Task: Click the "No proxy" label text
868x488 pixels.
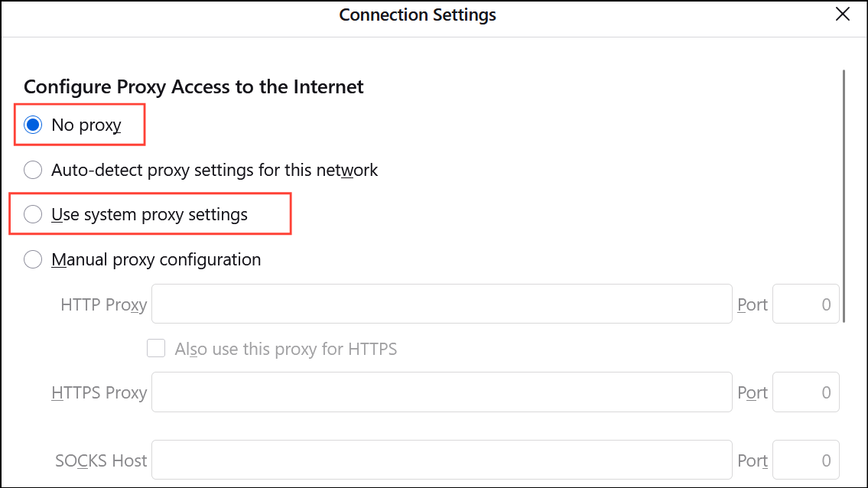Action: (86, 123)
